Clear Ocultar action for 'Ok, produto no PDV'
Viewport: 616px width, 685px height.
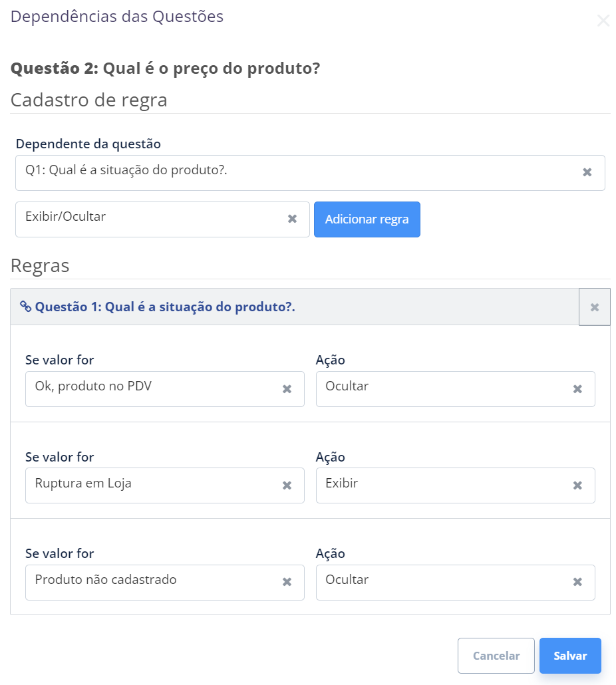coord(577,389)
